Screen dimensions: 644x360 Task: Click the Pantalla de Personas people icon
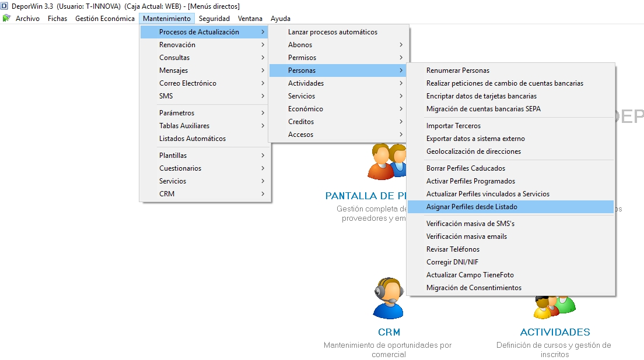pos(387,161)
